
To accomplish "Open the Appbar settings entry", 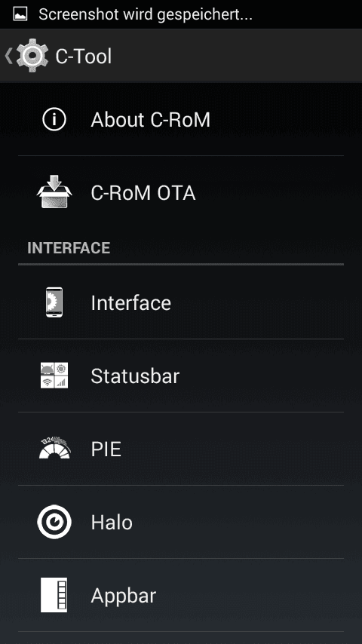I will [181, 595].
